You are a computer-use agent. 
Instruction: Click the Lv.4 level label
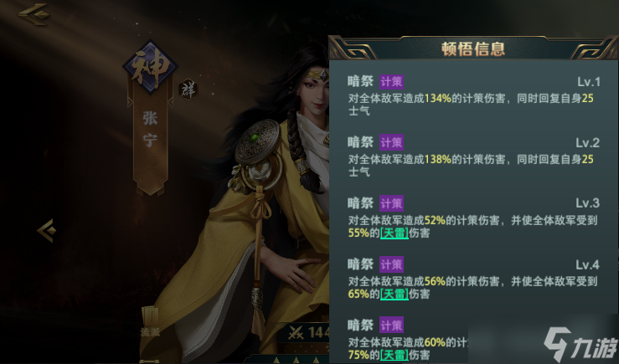tap(587, 264)
